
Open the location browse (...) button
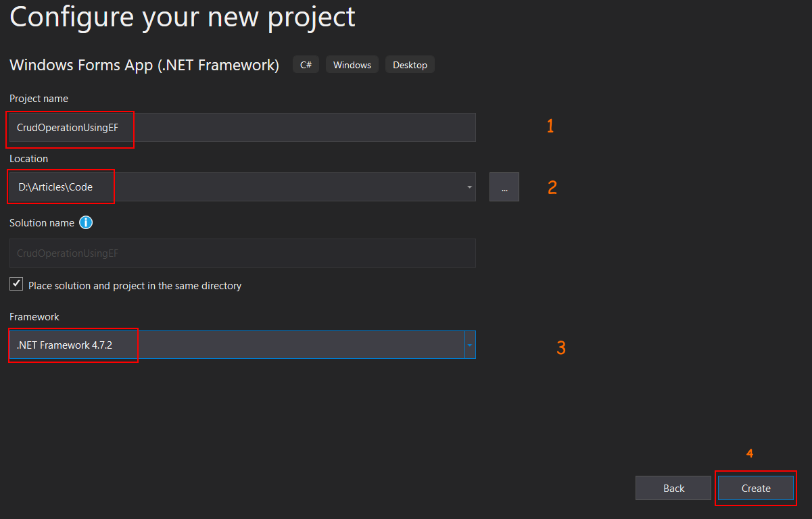coord(504,187)
